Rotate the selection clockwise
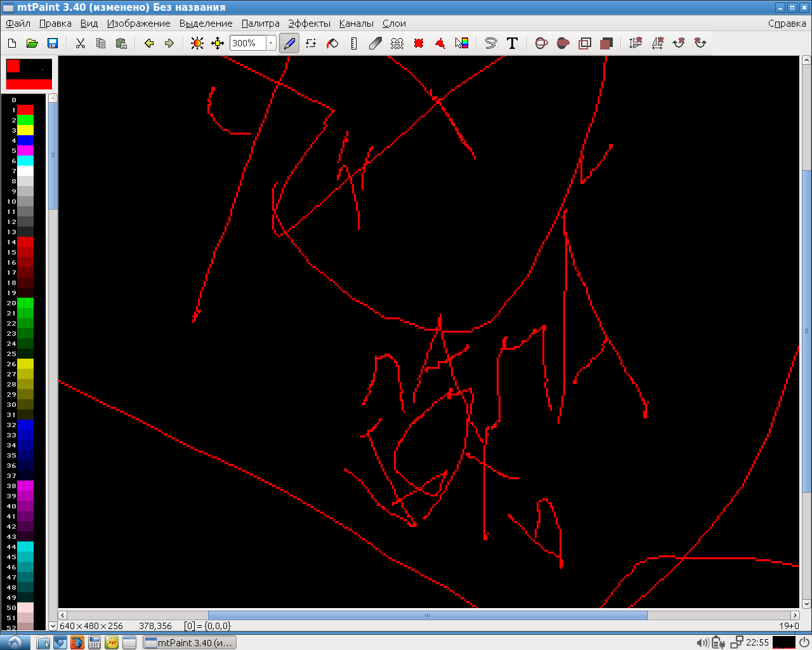 point(679,43)
